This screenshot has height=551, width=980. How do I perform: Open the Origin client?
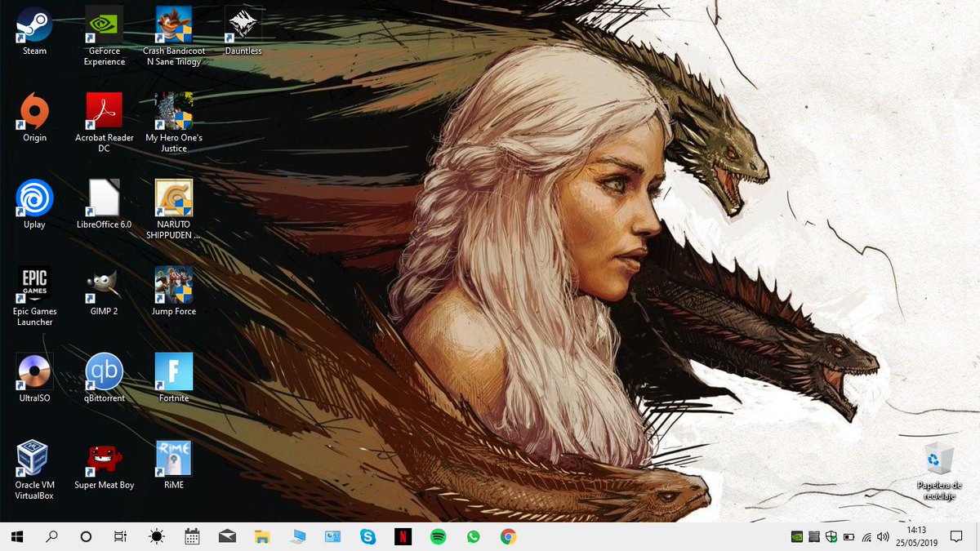tap(33, 110)
